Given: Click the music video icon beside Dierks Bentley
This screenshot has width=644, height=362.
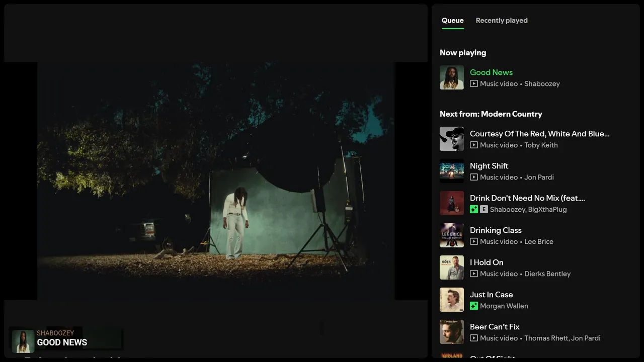Looking at the screenshot, I should [474, 274].
